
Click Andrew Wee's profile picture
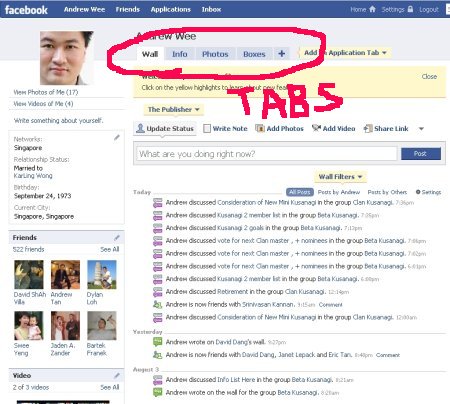coord(67,58)
